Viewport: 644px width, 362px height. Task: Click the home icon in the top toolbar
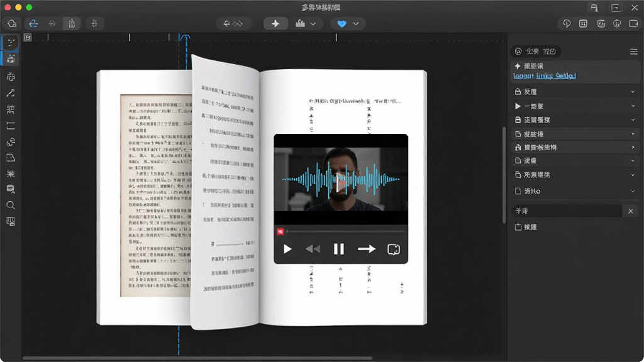(12, 23)
